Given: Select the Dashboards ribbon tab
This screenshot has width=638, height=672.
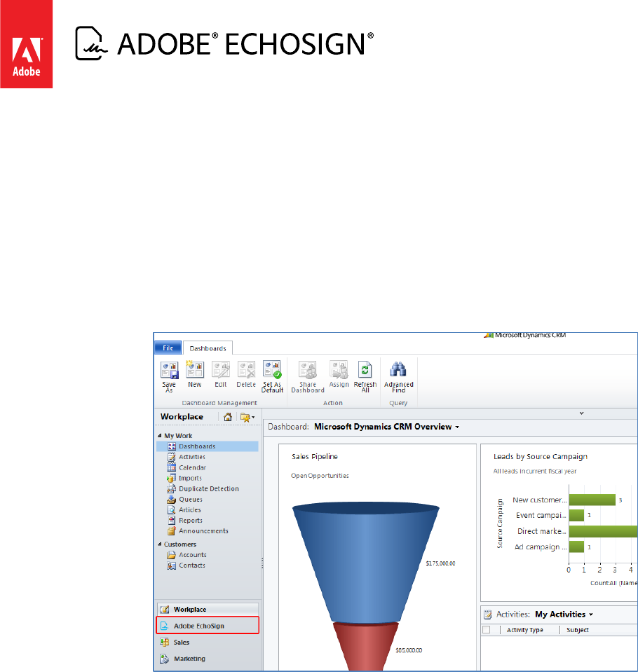Looking at the screenshot, I should point(208,348).
